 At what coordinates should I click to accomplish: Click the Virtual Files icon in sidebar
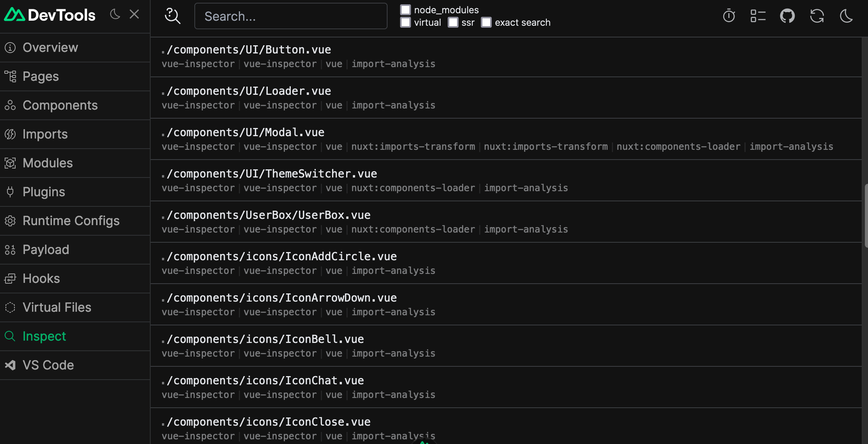(x=10, y=307)
